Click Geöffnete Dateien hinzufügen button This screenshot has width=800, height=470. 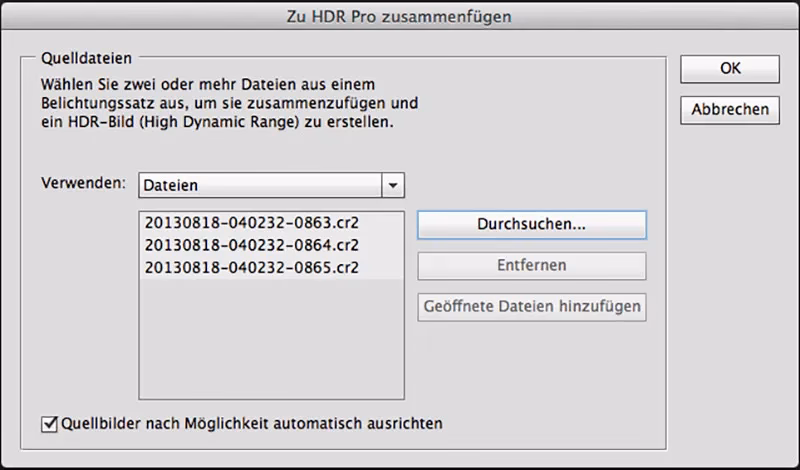pyautogui.click(x=532, y=307)
